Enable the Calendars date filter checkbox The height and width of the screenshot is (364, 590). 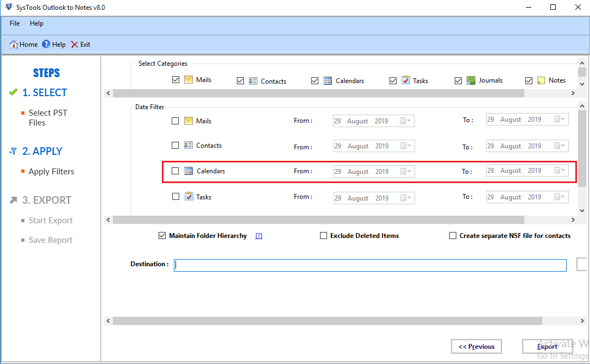click(175, 171)
